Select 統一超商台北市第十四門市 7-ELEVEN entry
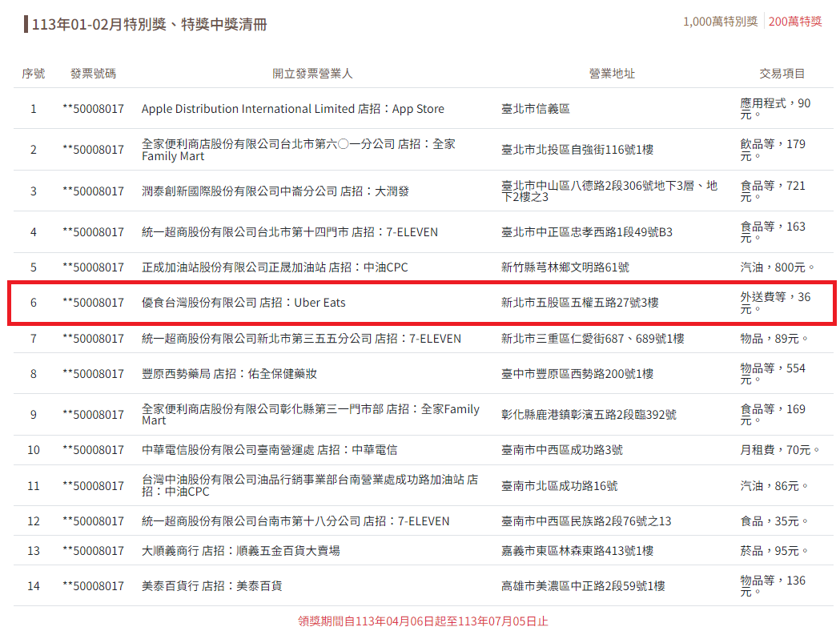The image size is (840, 639). click(x=289, y=232)
